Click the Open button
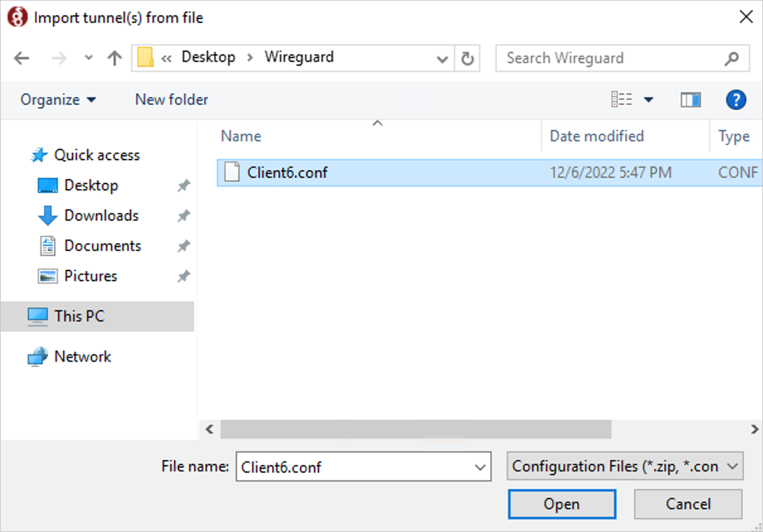 coord(562,504)
